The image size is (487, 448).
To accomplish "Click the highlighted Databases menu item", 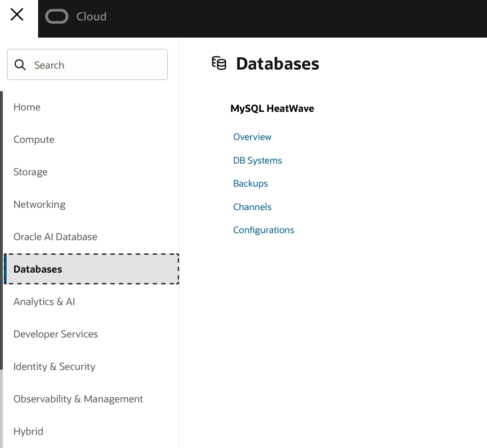I will (x=38, y=269).
